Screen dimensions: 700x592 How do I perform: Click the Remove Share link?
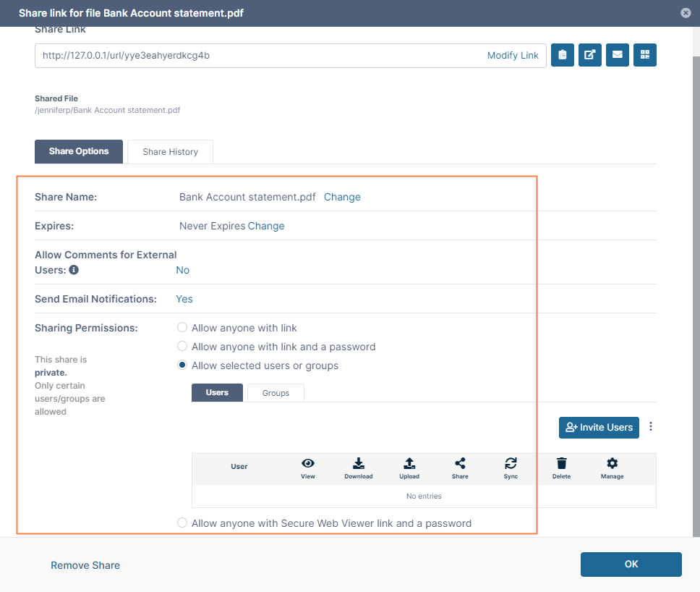85,565
